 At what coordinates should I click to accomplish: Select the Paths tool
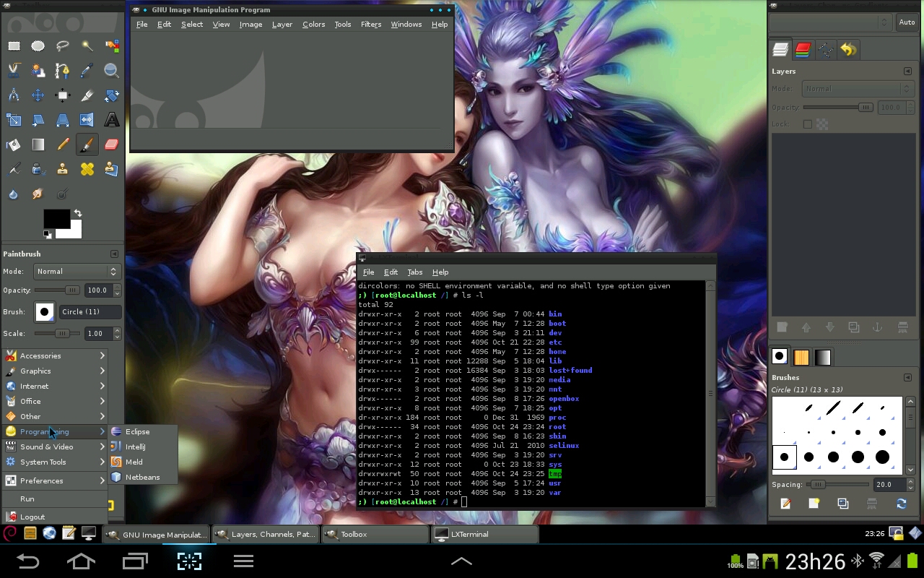point(63,70)
